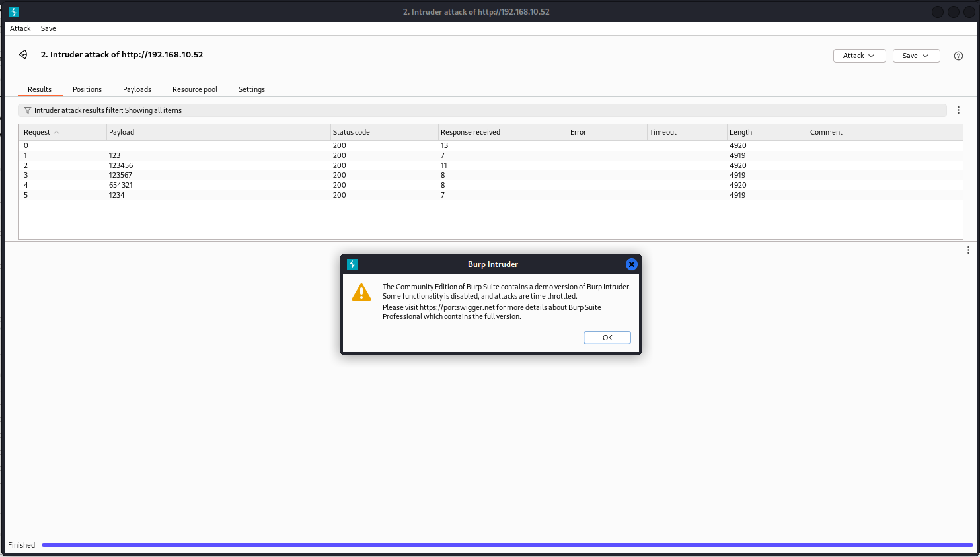Select the row with payload 123456

[x=490, y=165]
